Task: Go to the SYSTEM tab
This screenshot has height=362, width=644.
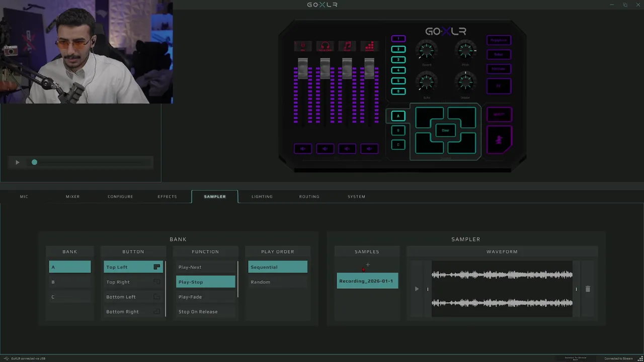Action: (x=357, y=197)
